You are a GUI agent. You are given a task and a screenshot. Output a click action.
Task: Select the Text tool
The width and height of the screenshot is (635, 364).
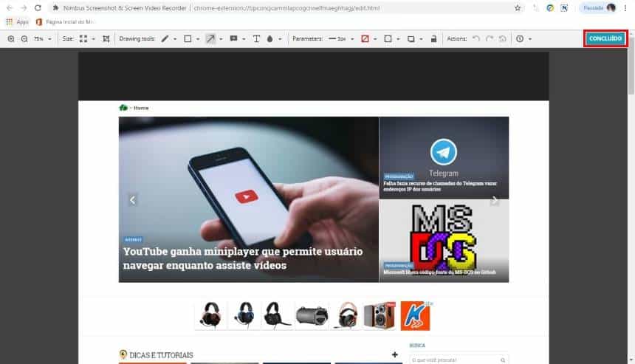(256, 39)
